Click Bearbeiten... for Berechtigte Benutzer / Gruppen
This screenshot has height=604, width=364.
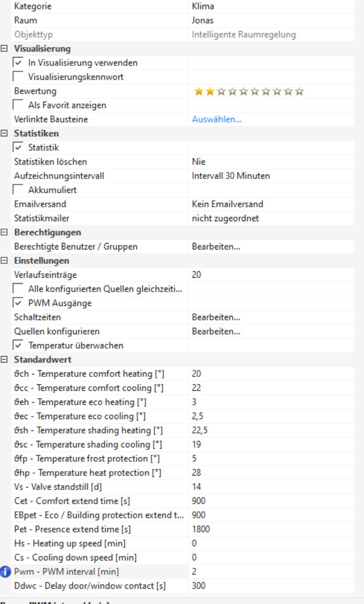216,246
